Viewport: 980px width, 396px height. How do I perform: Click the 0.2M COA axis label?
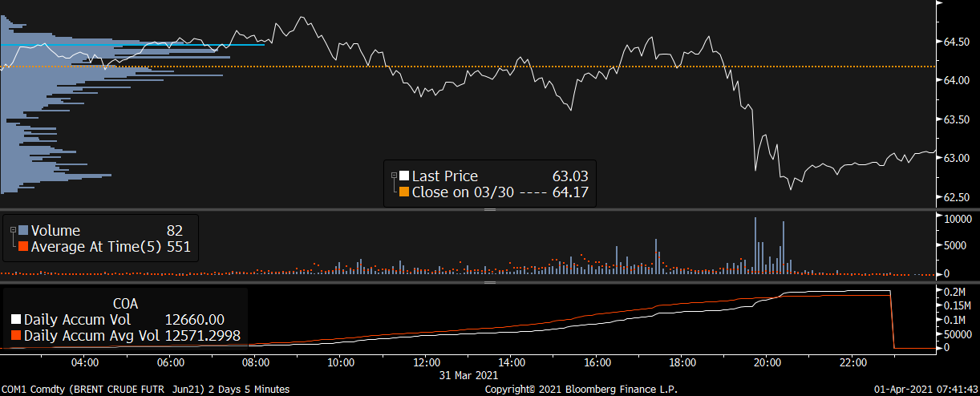(x=954, y=291)
